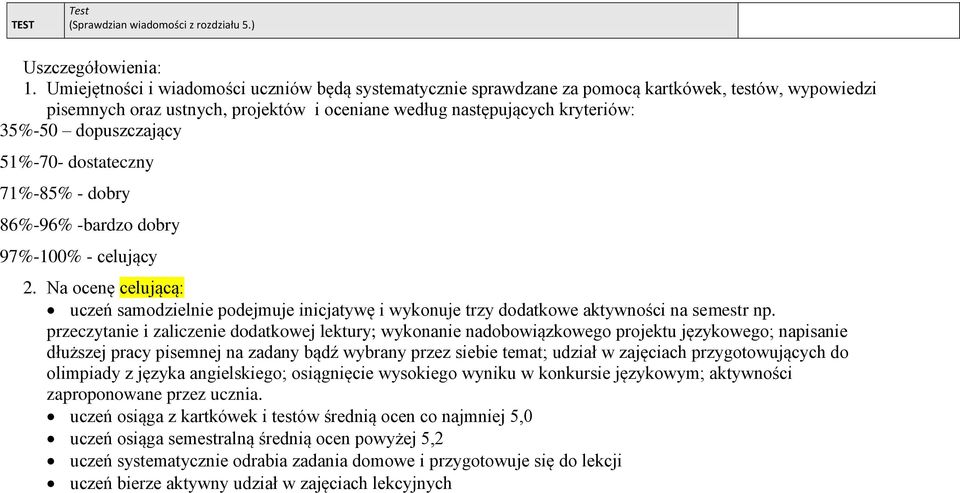The height and width of the screenshot is (493, 960).
Task: Click the text 'zaproponowane przez ucznia.'
Action: (x=154, y=394)
